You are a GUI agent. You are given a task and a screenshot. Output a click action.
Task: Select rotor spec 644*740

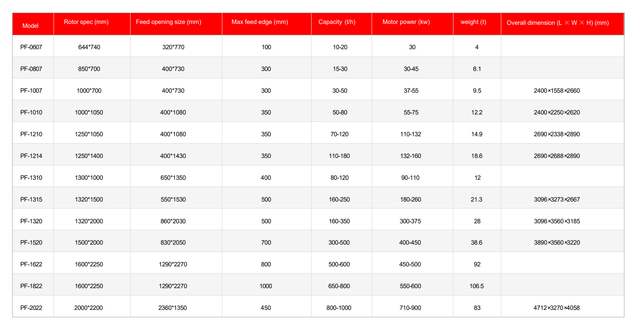click(x=89, y=47)
